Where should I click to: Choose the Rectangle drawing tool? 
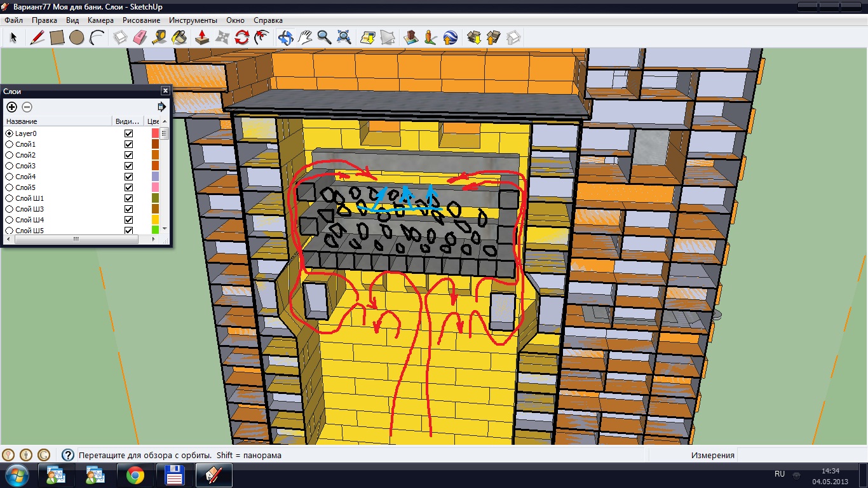pyautogui.click(x=57, y=37)
